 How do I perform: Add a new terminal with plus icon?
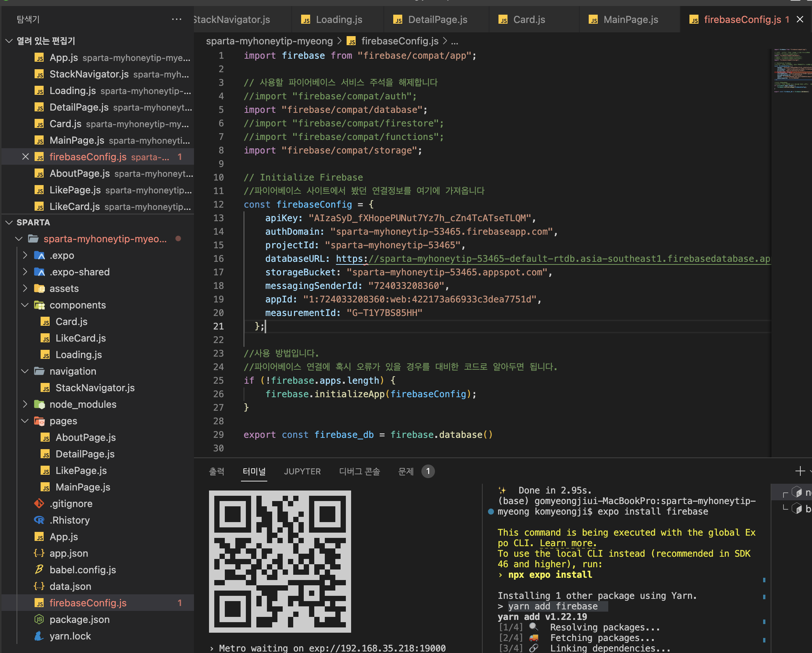[800, 471]
